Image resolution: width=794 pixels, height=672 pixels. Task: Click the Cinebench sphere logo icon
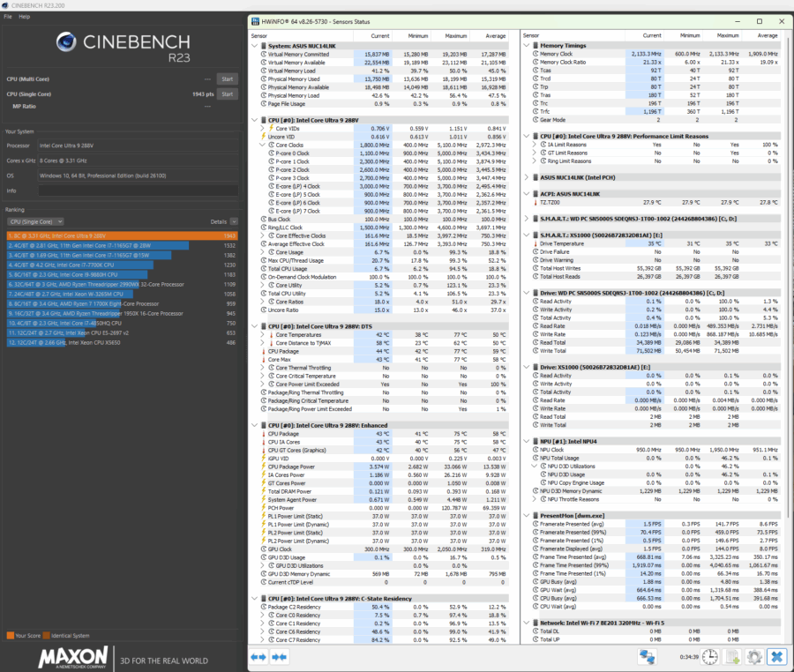[66, 42]
